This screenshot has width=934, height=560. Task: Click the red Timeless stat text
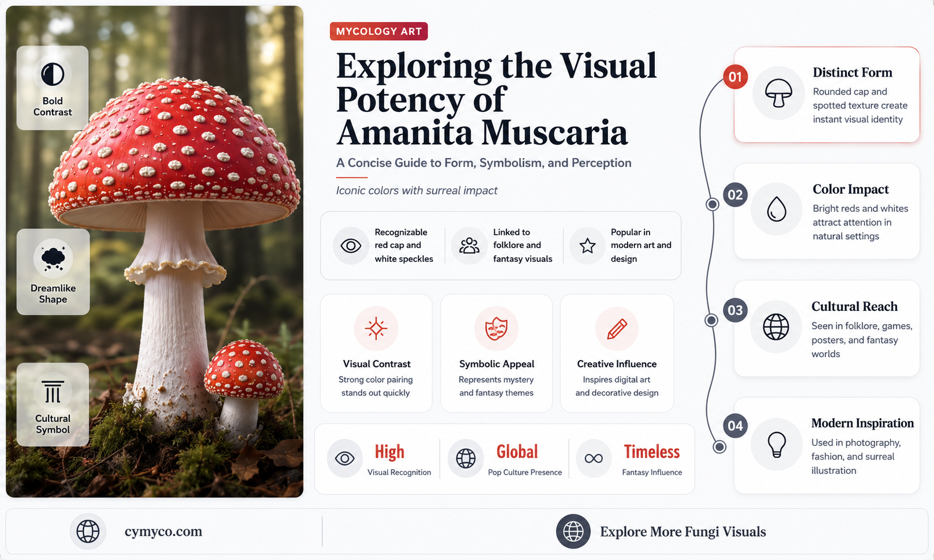(652, 452)
